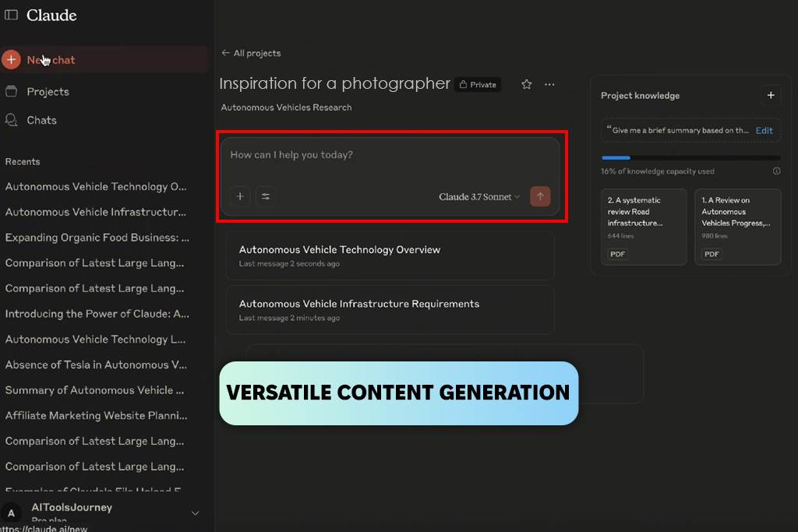
Task: Open recent 'Introducing the Power of Claude' chat
Action: [96, 314]
